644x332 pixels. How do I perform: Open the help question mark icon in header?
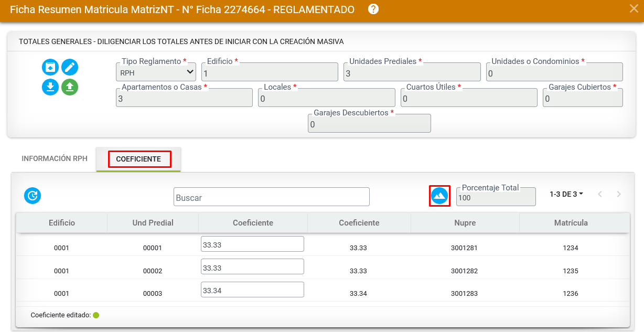[373, 9]
